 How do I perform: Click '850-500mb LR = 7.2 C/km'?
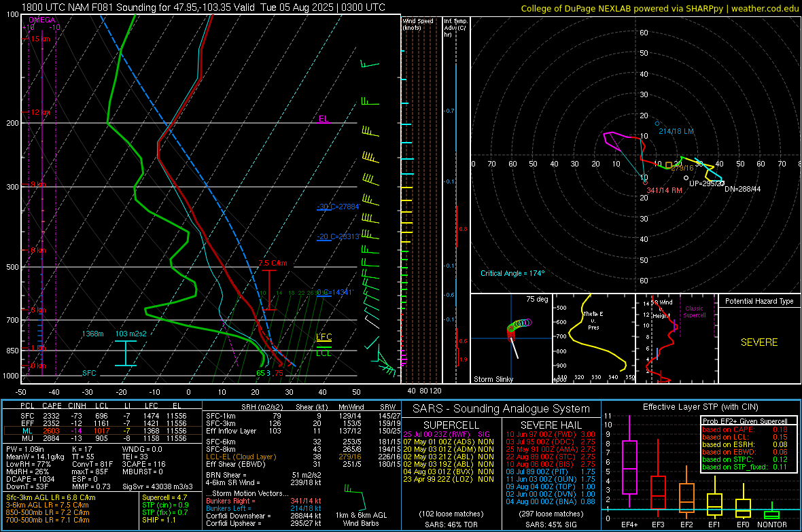coord(48,512)
